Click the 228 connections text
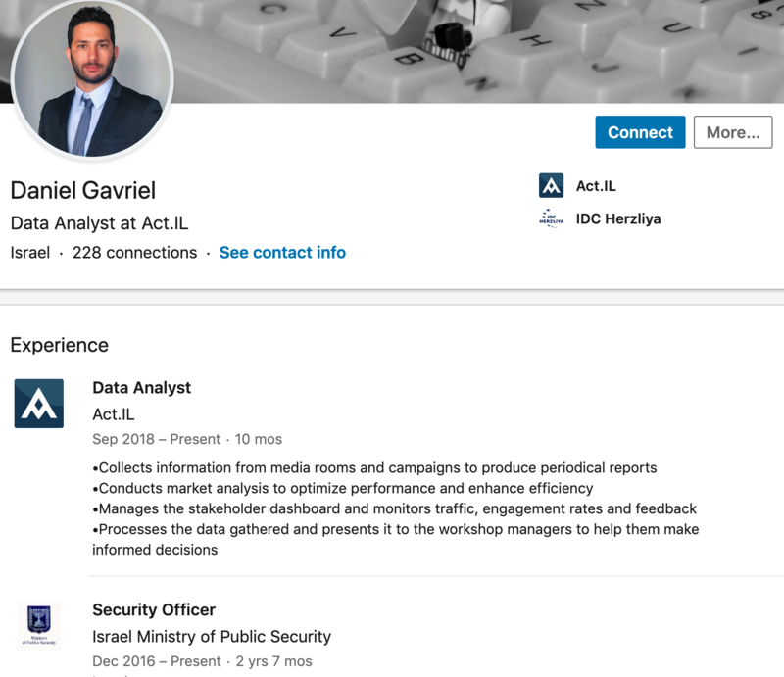 pos(134,253)
